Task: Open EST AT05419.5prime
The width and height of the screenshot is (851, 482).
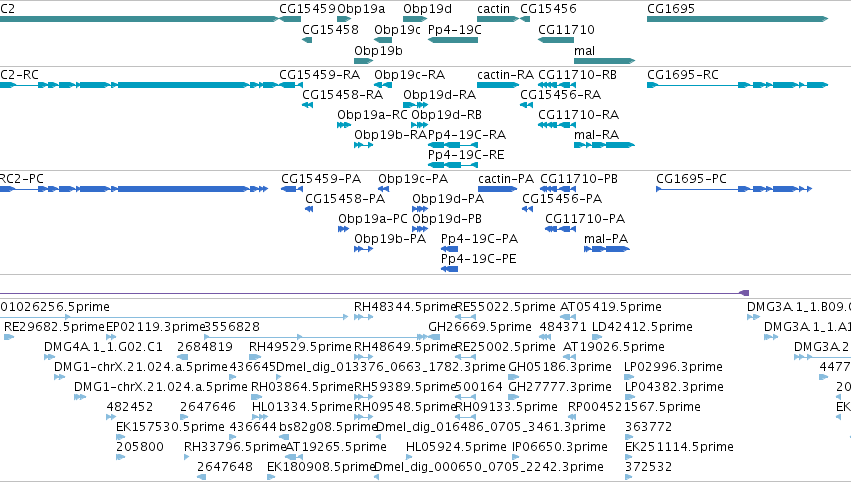Action: click(x=567, y=318)
